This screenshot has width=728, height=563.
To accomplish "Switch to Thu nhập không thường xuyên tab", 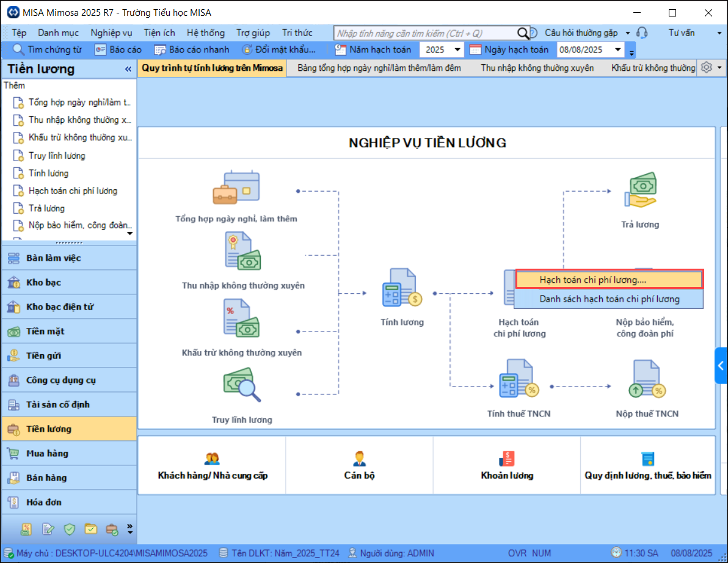I will (537, 68).
